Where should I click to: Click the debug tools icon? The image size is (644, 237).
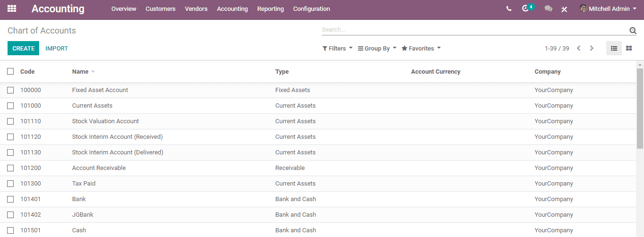(564, 9)
